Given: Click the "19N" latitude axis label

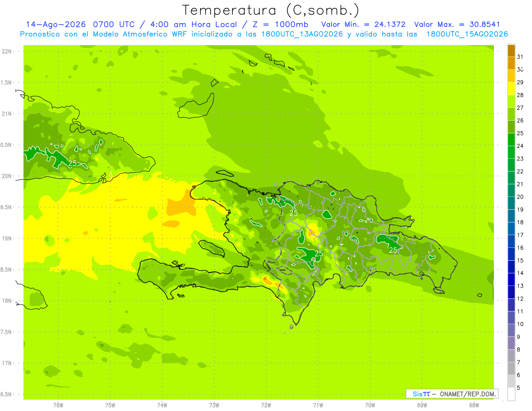Looking at the screenshot, I should click(x=6, y=239).
